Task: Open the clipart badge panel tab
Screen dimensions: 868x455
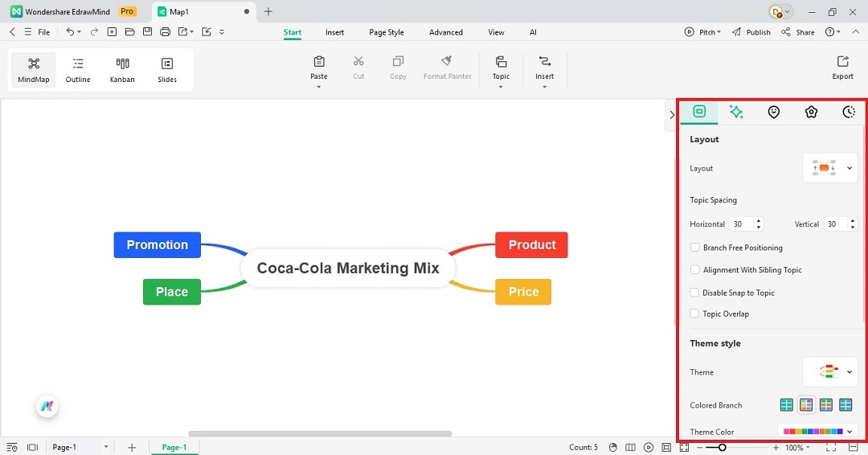Action: (x=811, y=112)
